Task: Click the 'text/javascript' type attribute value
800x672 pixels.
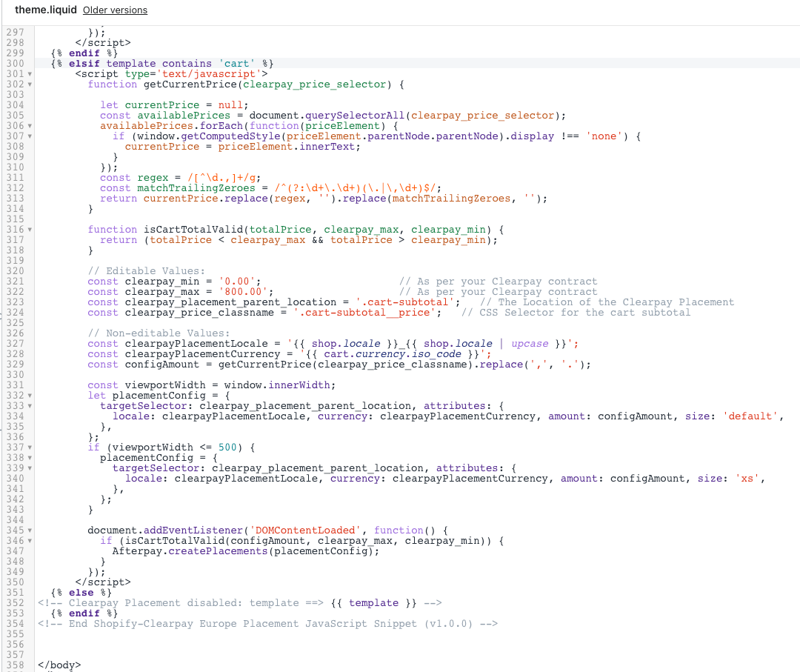Action: (209, 73)
